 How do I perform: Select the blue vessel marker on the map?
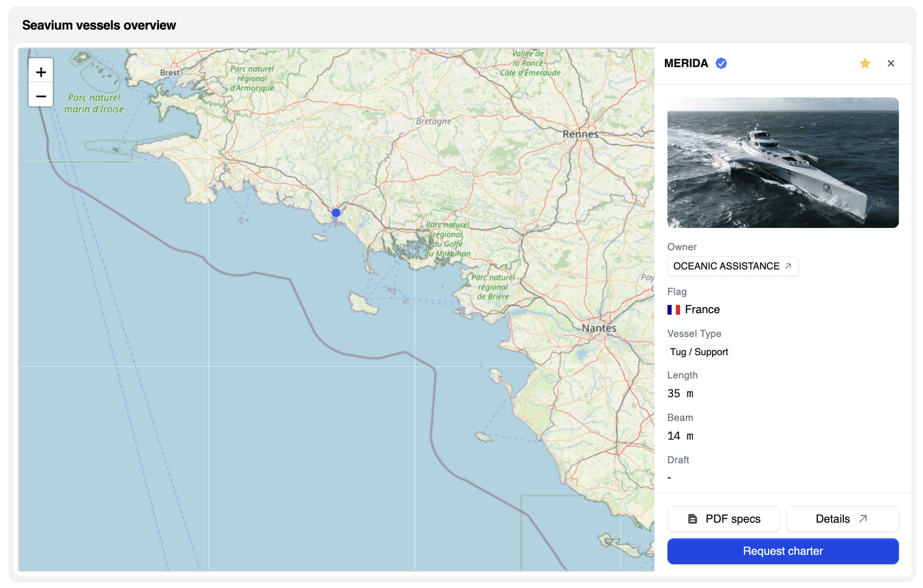(x=335, y=212)
